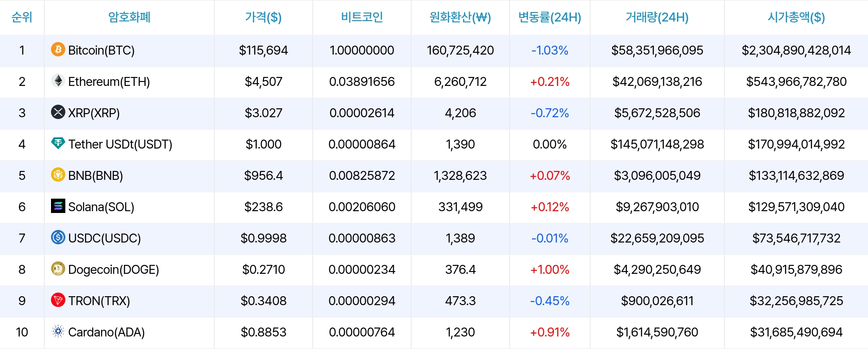This screenshot has width=868, height=349.
Task: Click Dogecoin change value +1.00%
Action: 550,269
